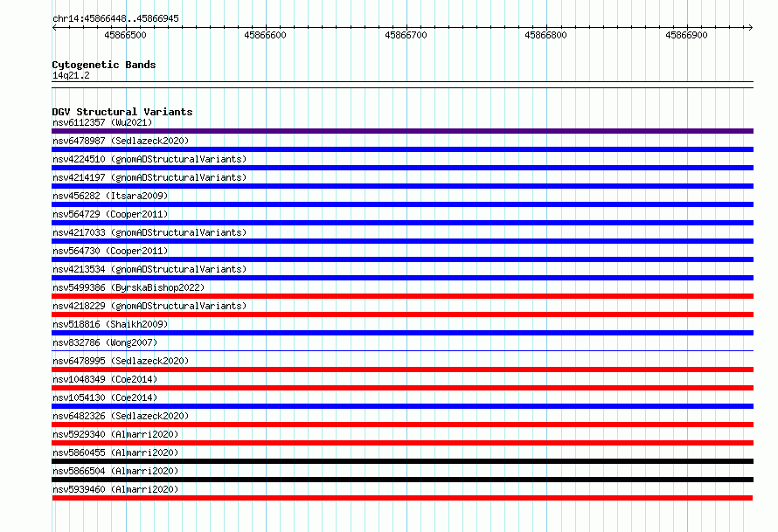
Task: Click nsv4214197 (gnomADStructuralVariants) label
Action: coord(149,177)
